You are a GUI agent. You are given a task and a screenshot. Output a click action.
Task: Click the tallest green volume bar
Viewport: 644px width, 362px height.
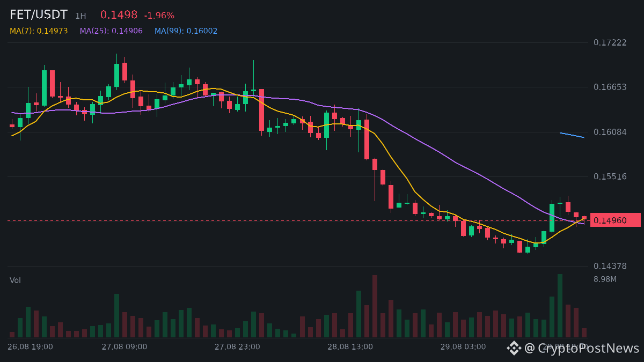pyautogui.click(x=560, y=306)
